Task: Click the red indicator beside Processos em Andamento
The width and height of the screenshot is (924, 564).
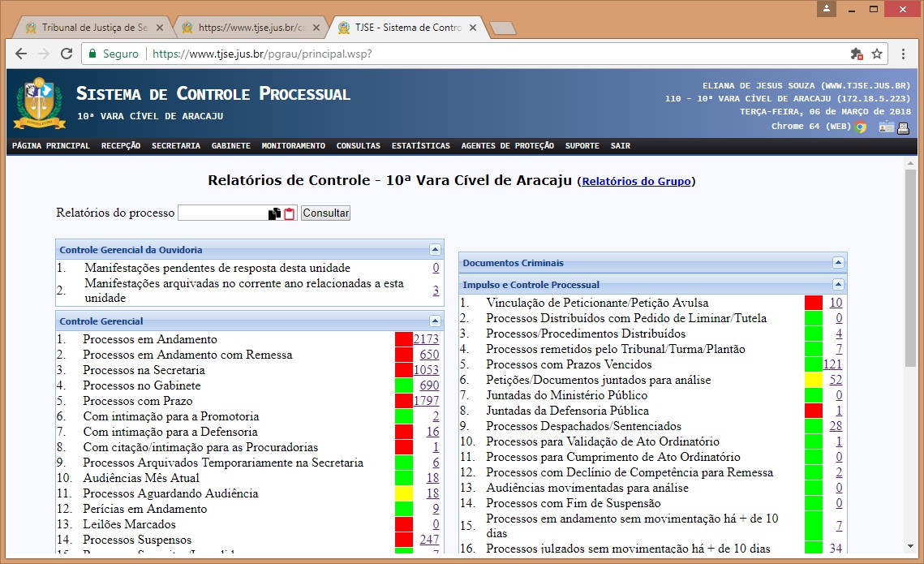Action: [403, 339]
